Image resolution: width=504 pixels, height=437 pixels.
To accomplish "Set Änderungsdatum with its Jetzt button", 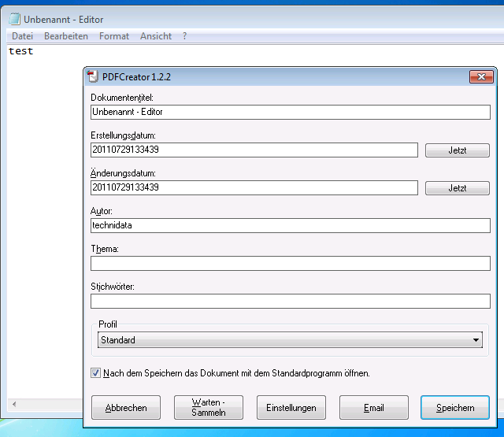I will [x=458, y=188].
